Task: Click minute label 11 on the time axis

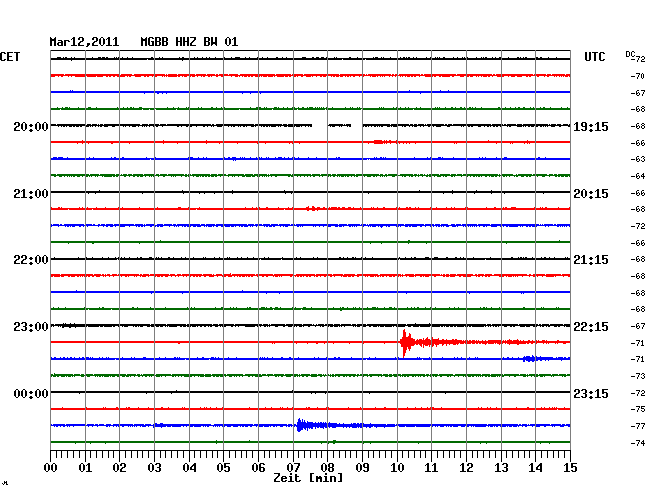Action: click(x=431, y=467)
